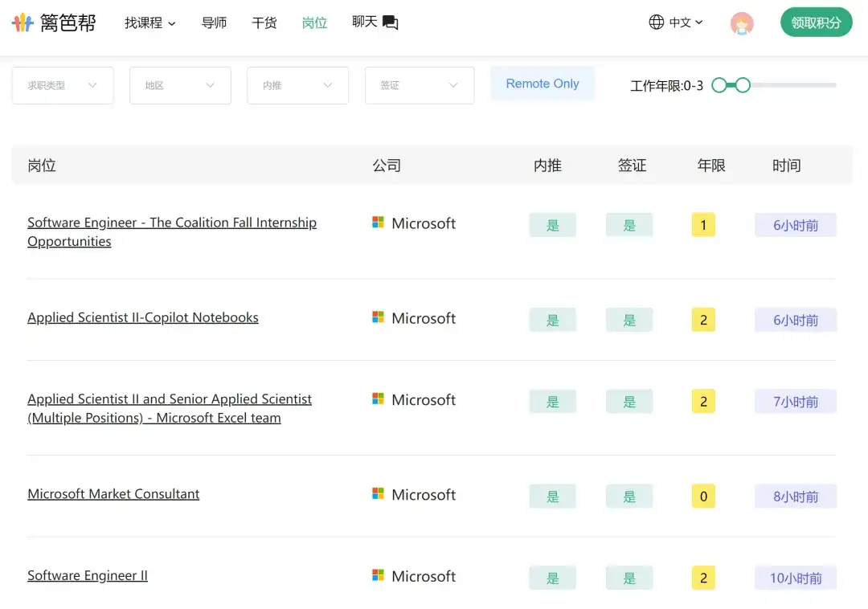Expand the 找课程 menu
868x609 pixels.
tap(150, 22)
